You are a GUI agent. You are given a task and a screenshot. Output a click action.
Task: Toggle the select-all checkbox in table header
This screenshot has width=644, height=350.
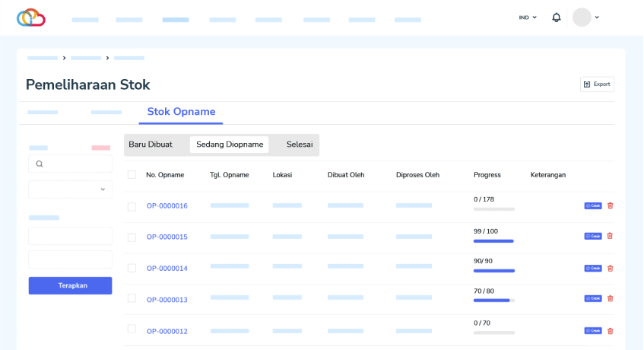pyautogui.click(x=132, y=175)
